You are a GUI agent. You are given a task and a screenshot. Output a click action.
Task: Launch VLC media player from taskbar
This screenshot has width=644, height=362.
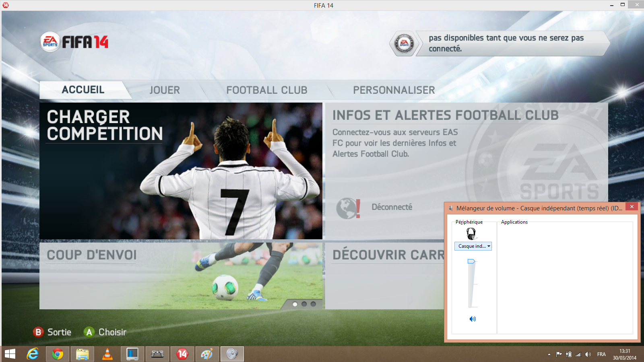click(x=107, y=354)
